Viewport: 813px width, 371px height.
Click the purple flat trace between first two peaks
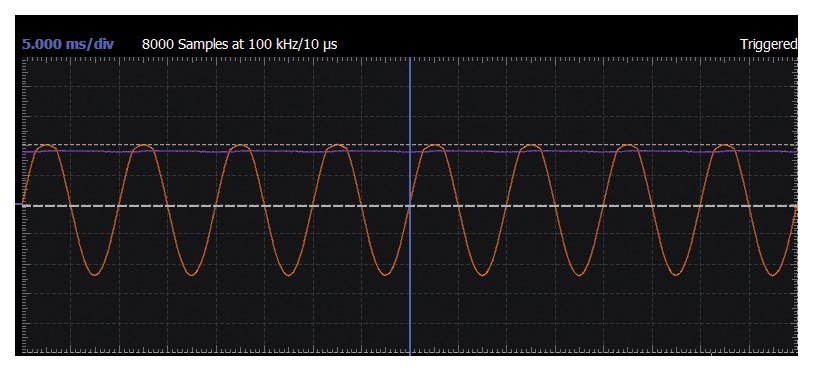tap(94, 151)
